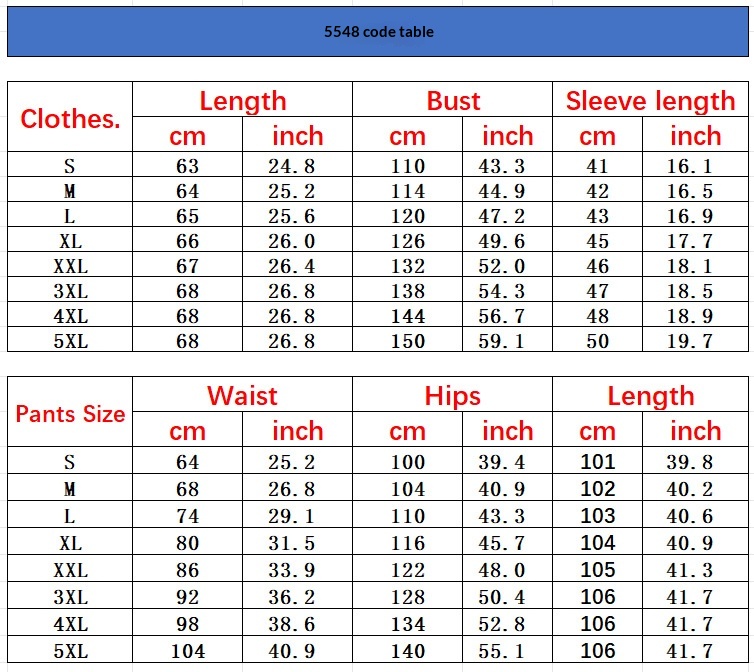Viewport: 754px width, 672px height.
Task: Click the "Sleeve length" column header
Action: 650,101
